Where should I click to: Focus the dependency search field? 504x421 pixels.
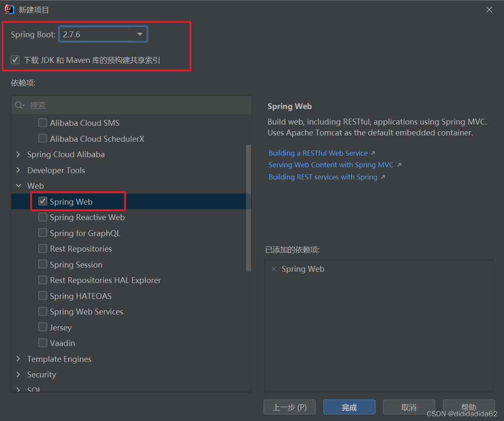[x=131, y=105]
